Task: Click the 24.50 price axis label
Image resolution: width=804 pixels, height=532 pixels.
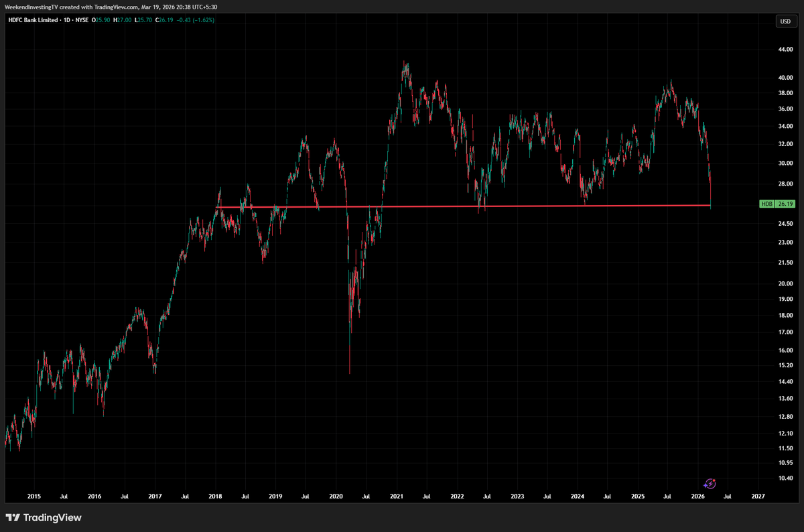Action: tap(785, 224)
